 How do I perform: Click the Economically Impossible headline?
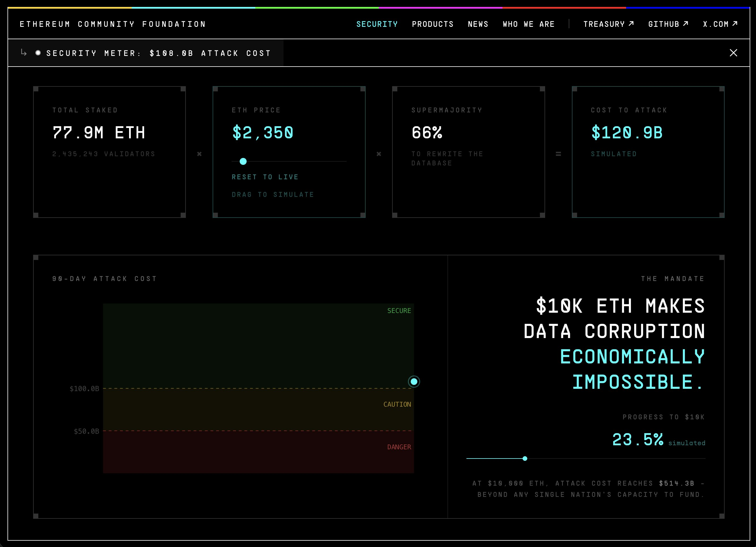pyautogui.click(x=632, y=369)
